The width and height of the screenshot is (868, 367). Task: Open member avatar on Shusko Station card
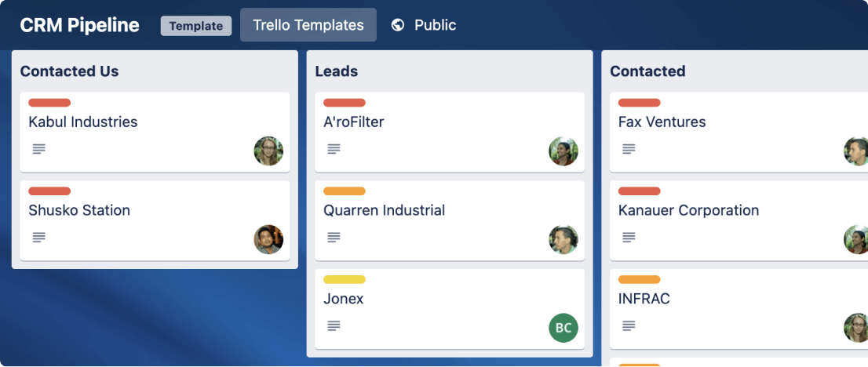click(268, 240)
